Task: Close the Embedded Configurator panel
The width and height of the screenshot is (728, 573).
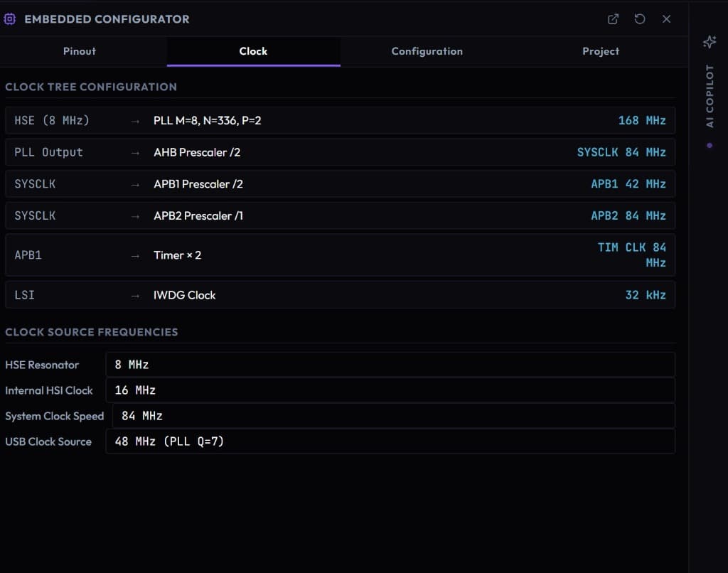Action: pos(666,19)
